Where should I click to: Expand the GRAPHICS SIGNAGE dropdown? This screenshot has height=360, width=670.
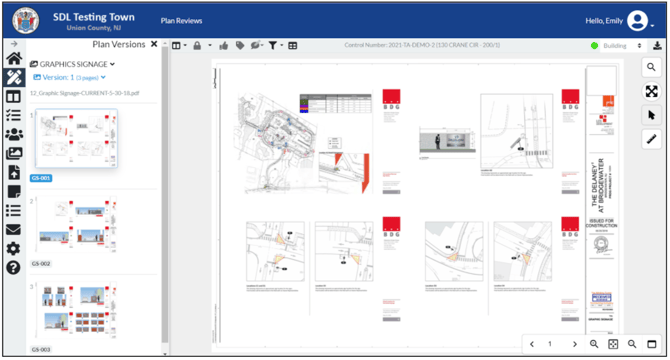click(72, 64)
